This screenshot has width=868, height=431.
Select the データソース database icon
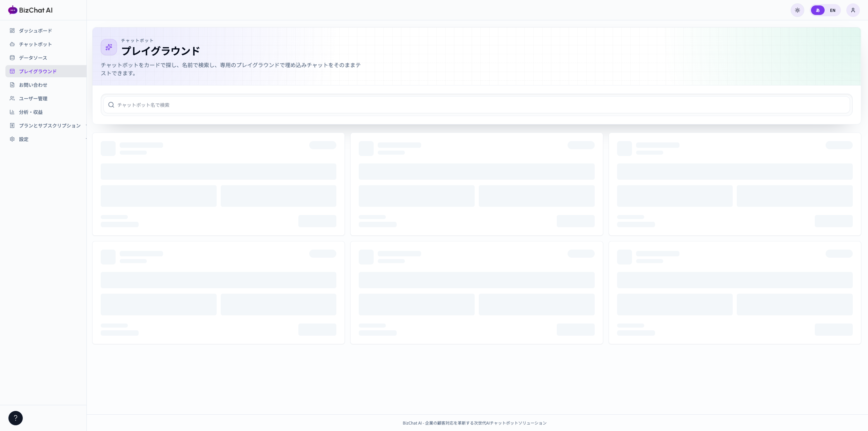coord(12,58)
